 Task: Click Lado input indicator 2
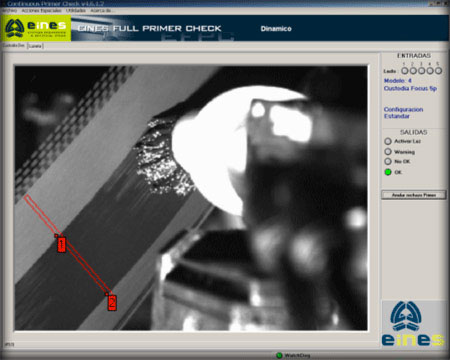(413, 71)
